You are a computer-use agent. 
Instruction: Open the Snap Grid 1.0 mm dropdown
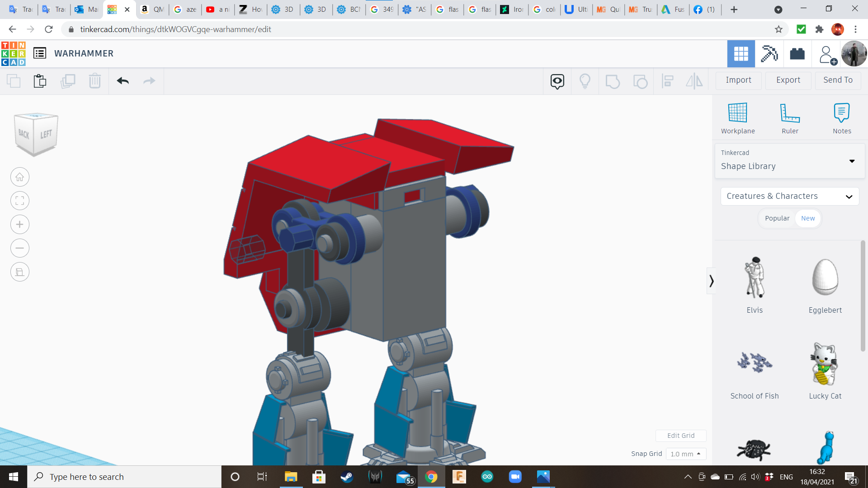coord(685,454)
